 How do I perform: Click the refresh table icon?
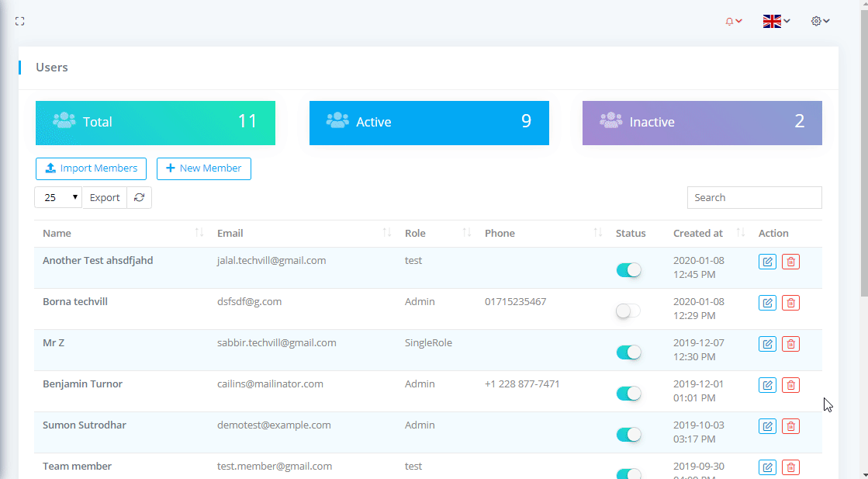[140, 198]
